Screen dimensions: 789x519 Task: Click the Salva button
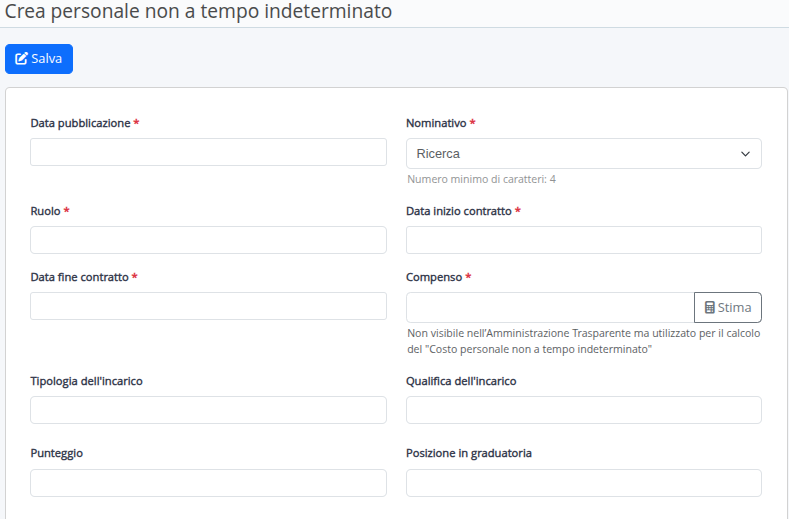[39, 59]
